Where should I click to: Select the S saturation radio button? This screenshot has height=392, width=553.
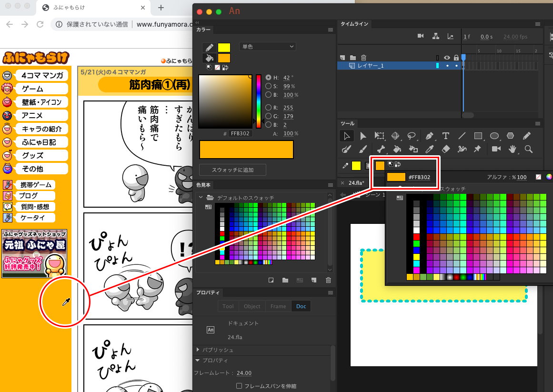(268, 86)
